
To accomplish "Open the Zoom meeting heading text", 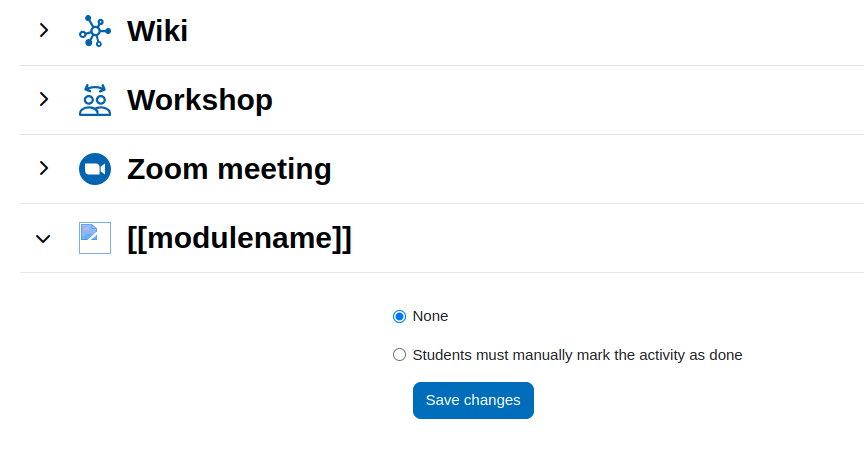I will [x=229, y=169].
